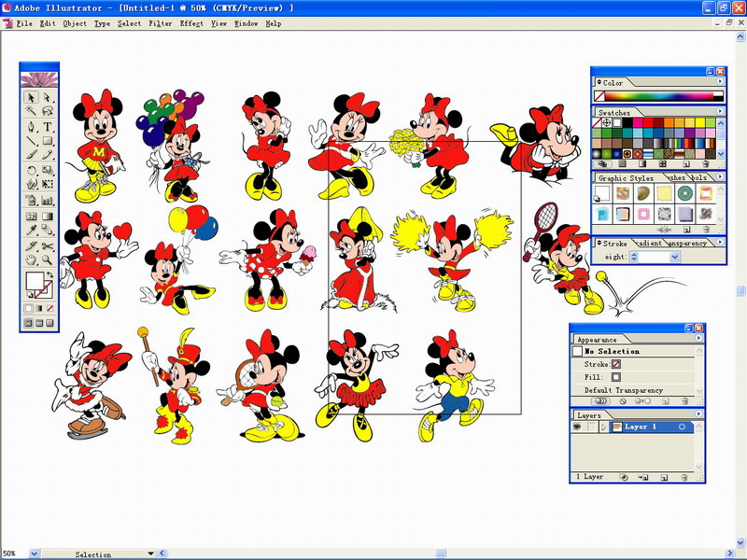The width and height of the screenshot is (747, 560).
Task: Click target circle on Layer 1
Action: (x=682, y=427)
